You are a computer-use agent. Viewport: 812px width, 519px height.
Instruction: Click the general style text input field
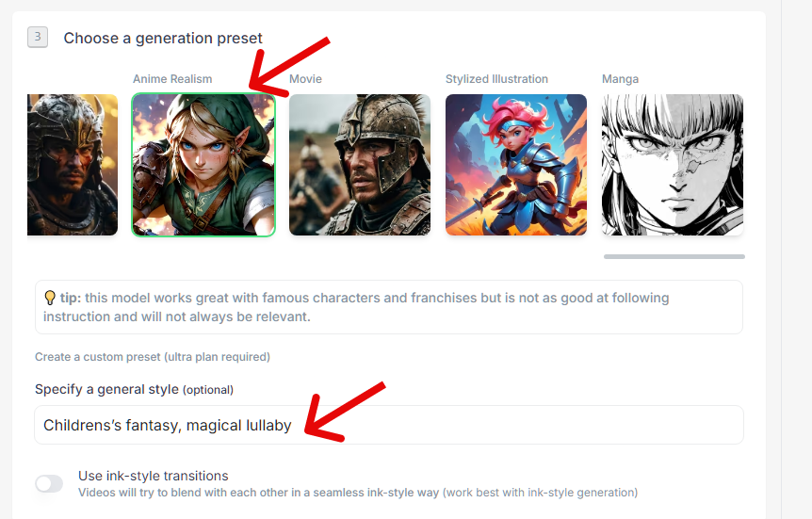tap(389, 425)
